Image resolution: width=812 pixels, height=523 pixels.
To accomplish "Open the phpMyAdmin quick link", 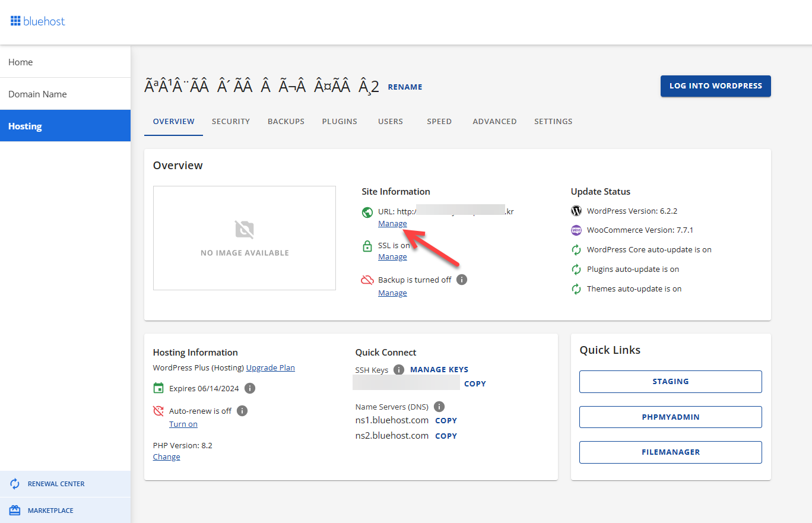I will coord(671,417).
